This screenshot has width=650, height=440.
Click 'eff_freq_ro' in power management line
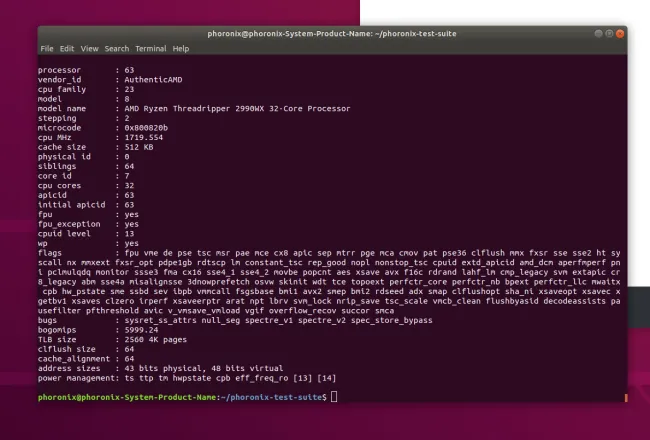pos(262,378)
